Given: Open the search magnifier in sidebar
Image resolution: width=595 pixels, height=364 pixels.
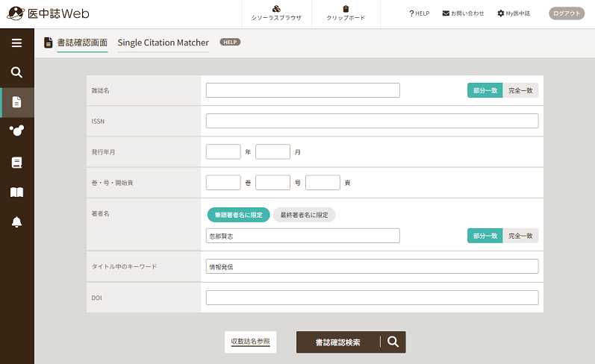Looking at the screenshot, I should pyautogui.click(x=16, y=72).
